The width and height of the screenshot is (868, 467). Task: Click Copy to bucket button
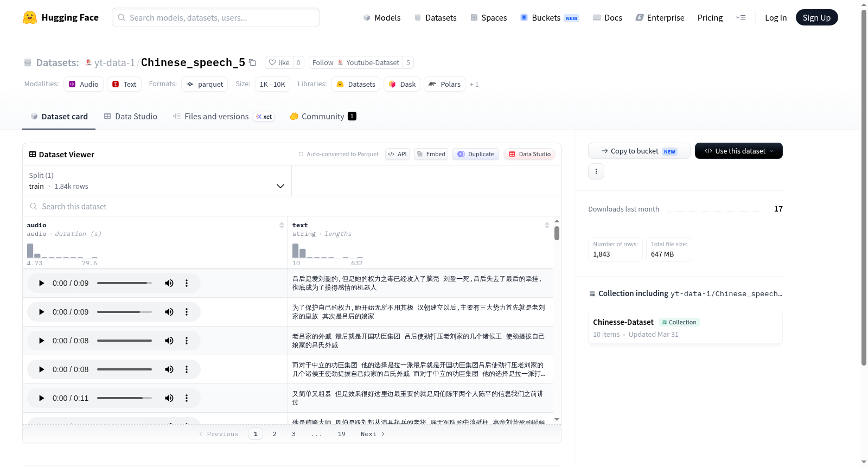(x=639, y=151)
